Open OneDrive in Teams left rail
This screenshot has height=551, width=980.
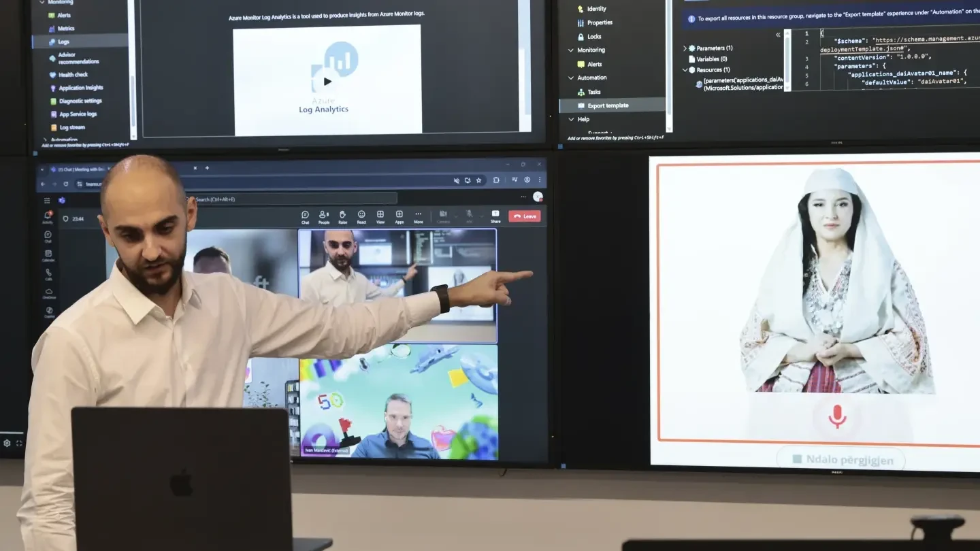[49, 293]
